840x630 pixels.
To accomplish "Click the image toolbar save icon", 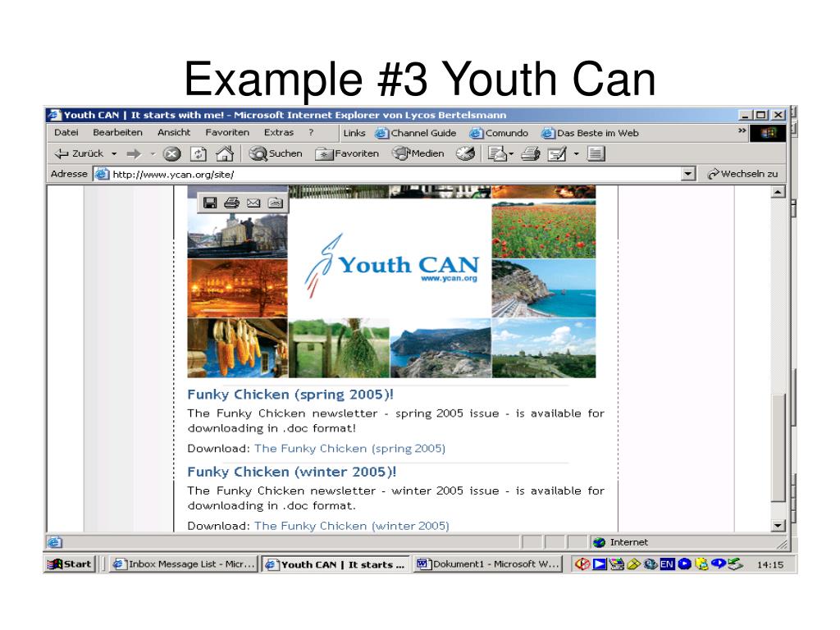I will click(210, 203).
